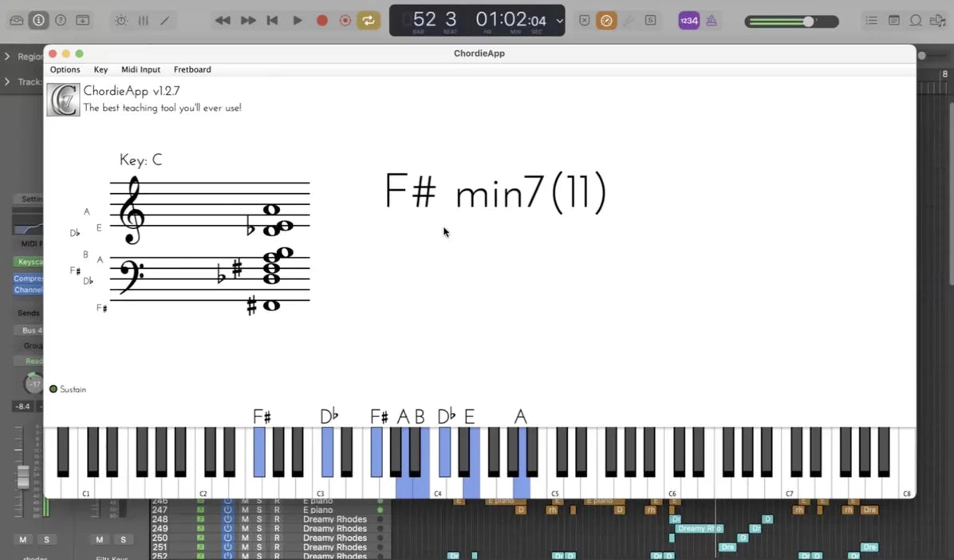Screen dimensions: 954x560
Task: Toggle power button on track 248
Action: 227,519
